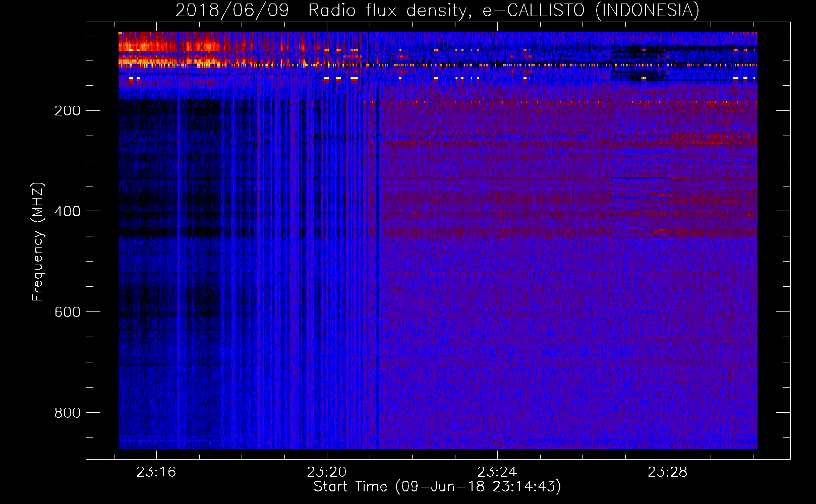Click the '23:24' time tick label
Image resolution: width=816 pixels, height=504 pixels.
coord(497,472)
